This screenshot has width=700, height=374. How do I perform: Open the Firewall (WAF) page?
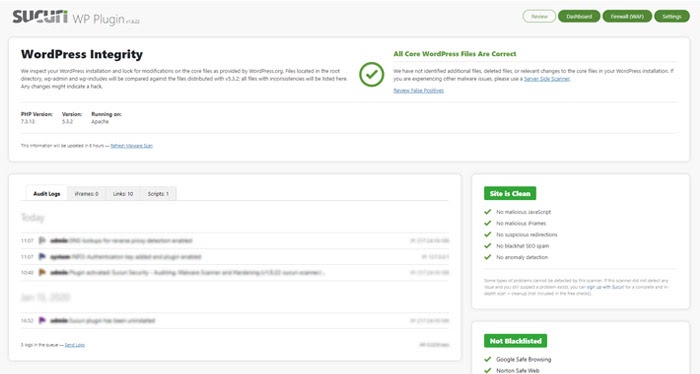(627, 17)
